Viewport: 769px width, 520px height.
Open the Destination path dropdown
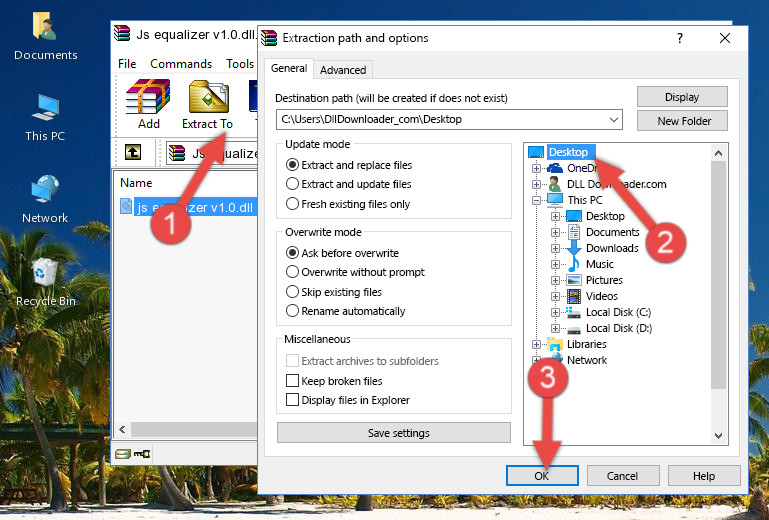[614, 119]
